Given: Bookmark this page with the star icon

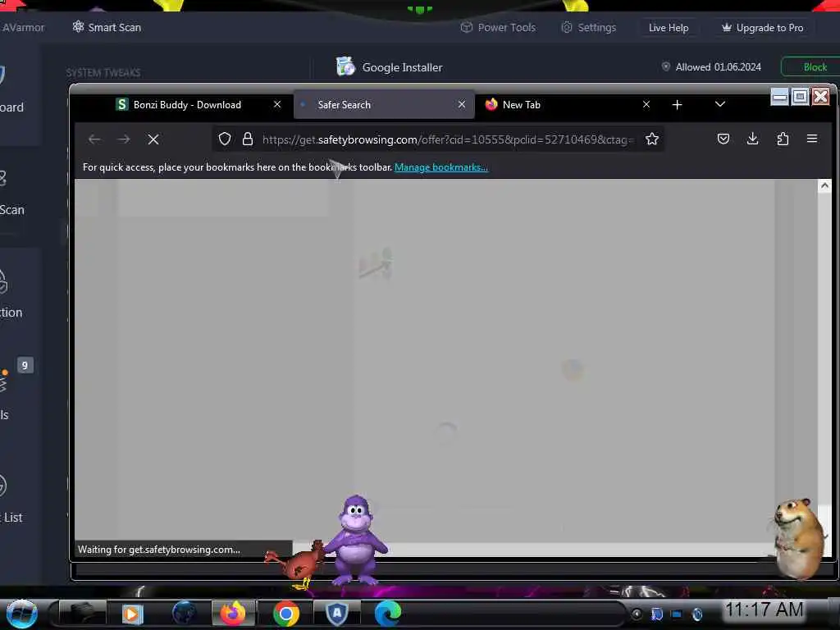Looking at the screenshot, I should 652,139.
